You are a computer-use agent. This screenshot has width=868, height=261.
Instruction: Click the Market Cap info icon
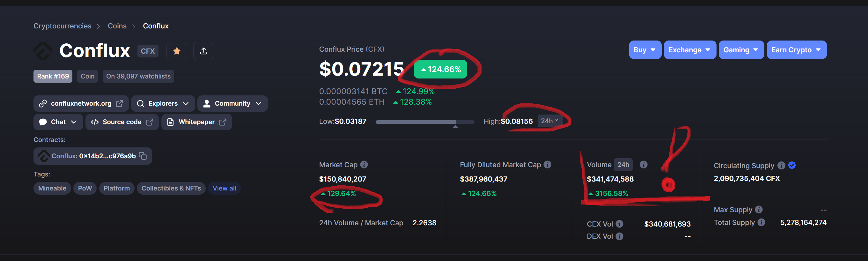pos(364,165)
